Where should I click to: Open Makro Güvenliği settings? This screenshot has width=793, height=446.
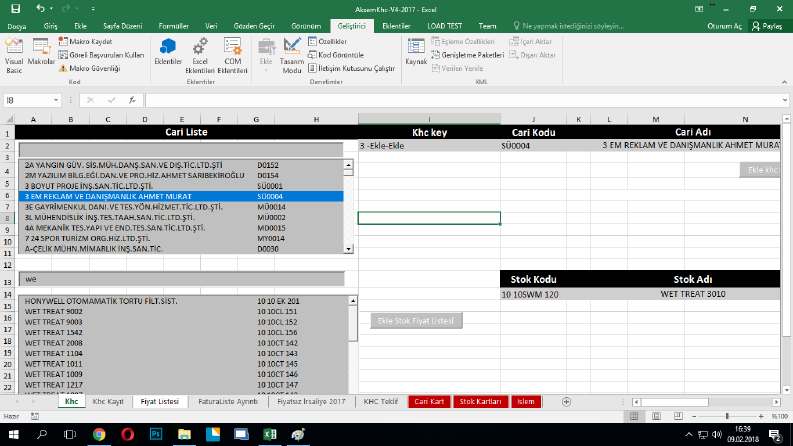point(89,68)
